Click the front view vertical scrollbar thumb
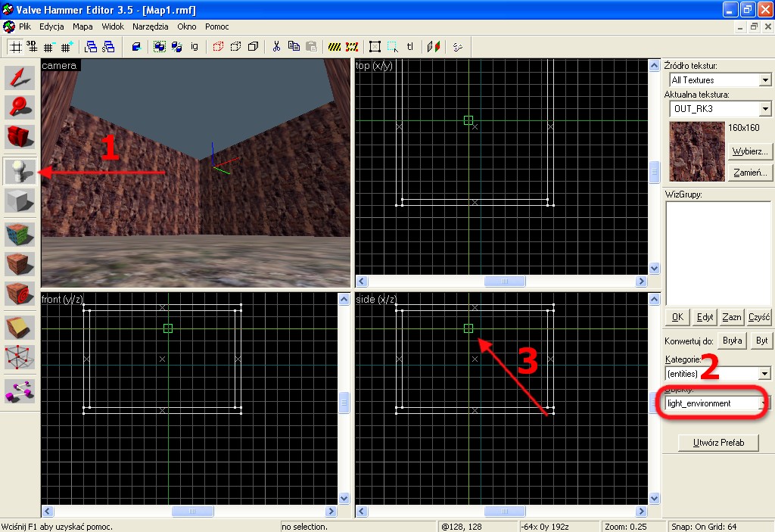The image size is (775, 532). (344, 402)
